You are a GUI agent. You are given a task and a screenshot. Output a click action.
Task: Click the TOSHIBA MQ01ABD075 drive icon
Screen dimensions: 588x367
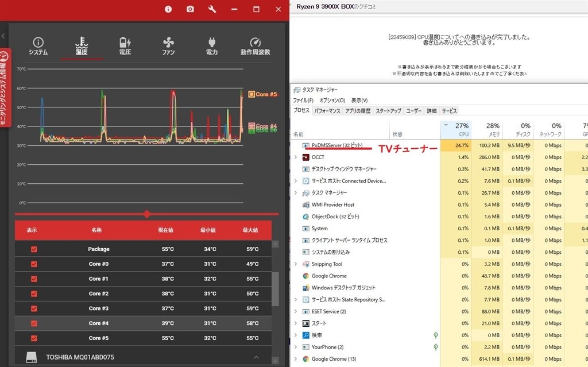[32, 357]
